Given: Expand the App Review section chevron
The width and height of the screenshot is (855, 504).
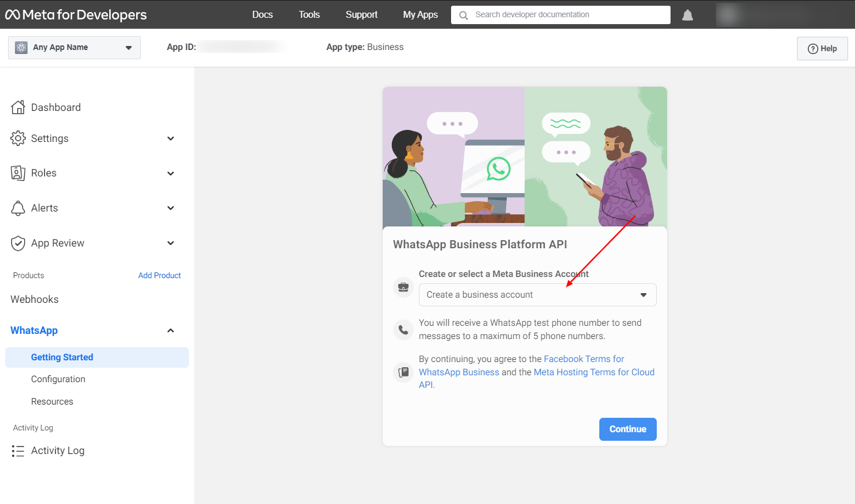Looking at the screenshot, I should pyautogui.click(x=171, y=243).
